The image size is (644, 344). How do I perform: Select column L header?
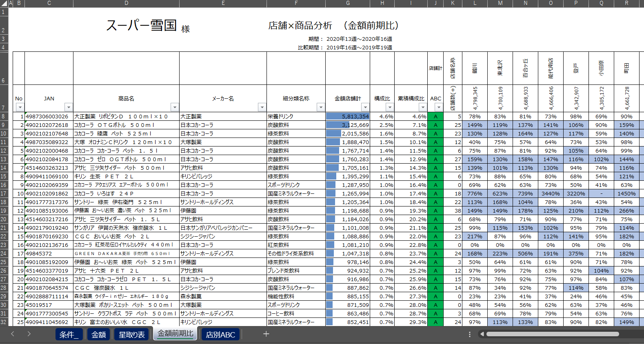coord(475,3)
